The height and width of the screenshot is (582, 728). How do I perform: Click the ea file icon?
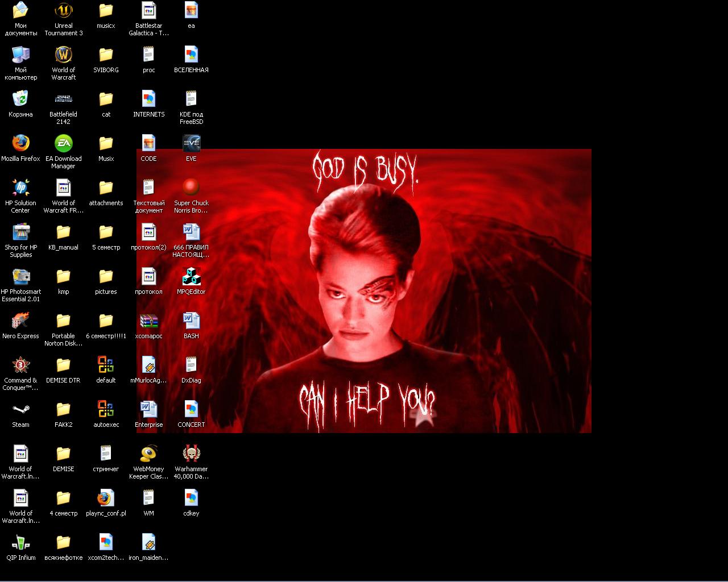pyautogui.click(x=191, y=10)
